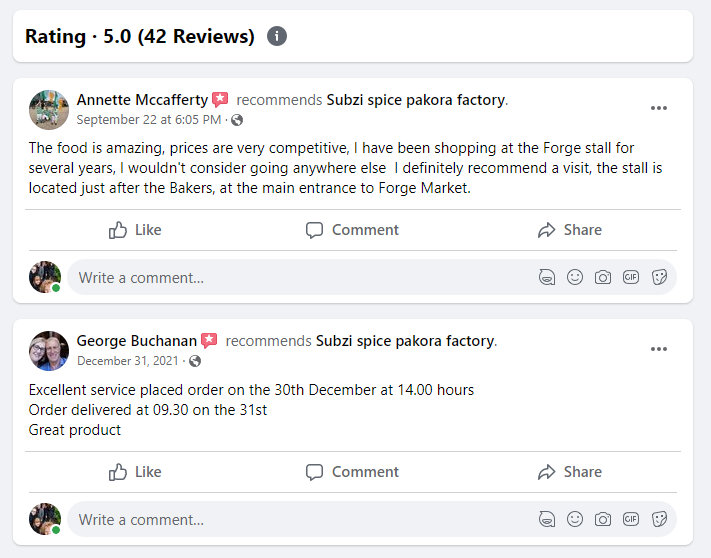Open options menu on George's review

[658, 349]
